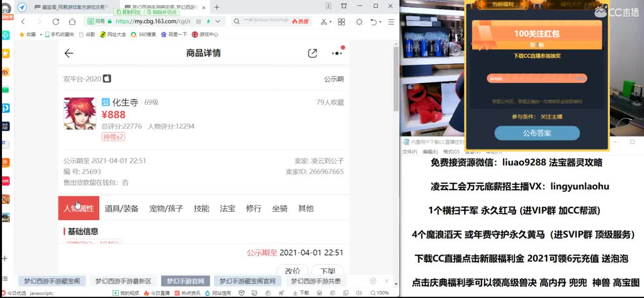The image size is (644, 298).
Task: Select the 其他 tab
Action: (306, 208)
